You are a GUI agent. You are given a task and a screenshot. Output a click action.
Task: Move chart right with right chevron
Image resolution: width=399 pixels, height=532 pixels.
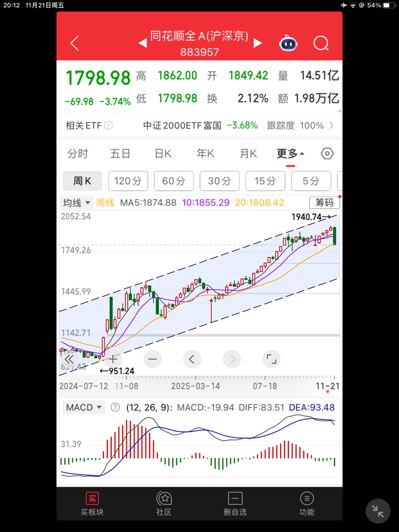point(232,359)
